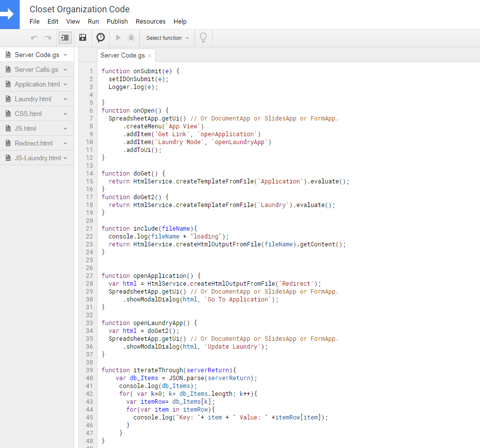Click the Server Calls.gs file icon
The width and height of the screenshot is (480, 448).
coord(8,69)
